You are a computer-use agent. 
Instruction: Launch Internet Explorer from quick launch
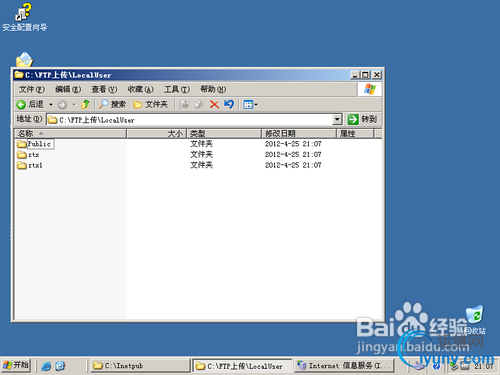pos(46,366)
